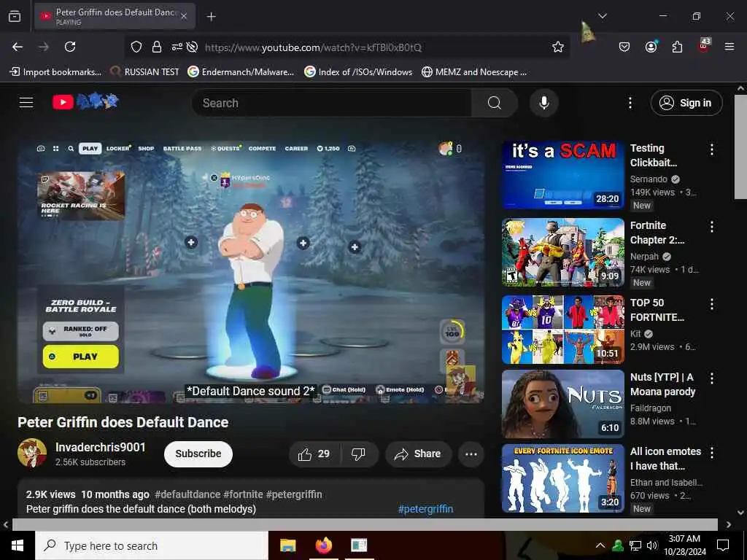Click gray #petergriffin hashtag in description line
The image size is (747, 560).
(x=294, y=494)
